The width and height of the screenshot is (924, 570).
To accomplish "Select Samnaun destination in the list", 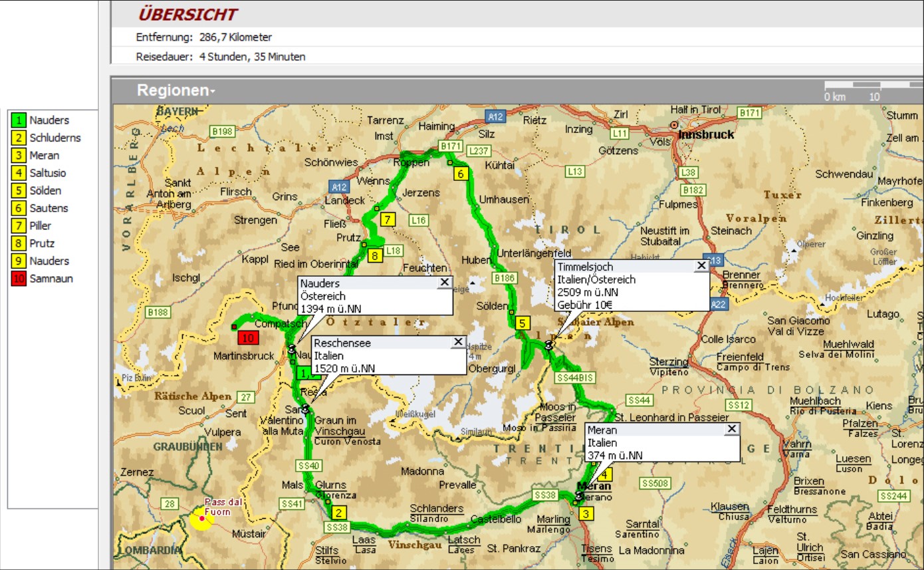I will (x=51, y=279).
